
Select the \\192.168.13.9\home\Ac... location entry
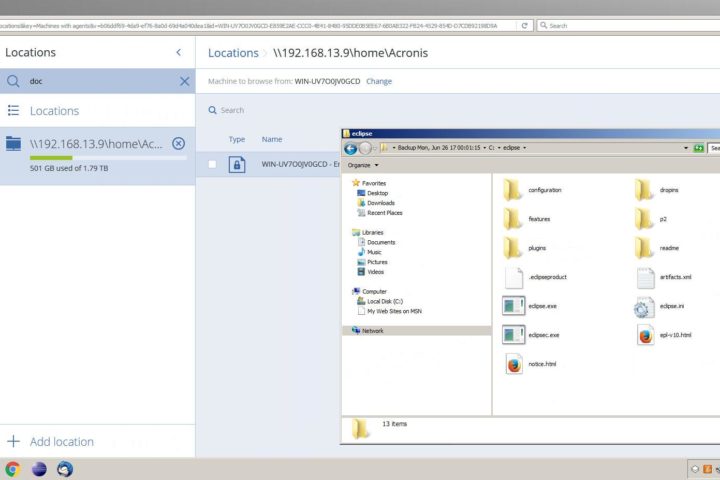pyautogui.click(x=97, y=156)
